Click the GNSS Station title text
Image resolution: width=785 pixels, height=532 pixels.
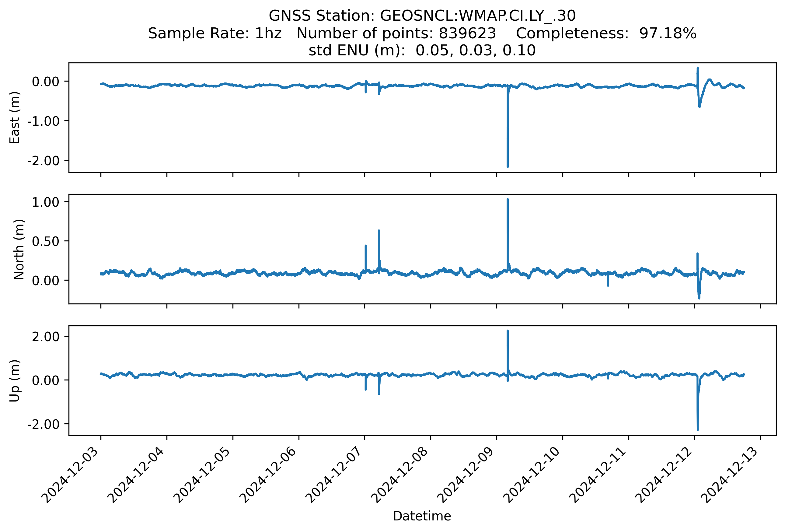[422, 16]
